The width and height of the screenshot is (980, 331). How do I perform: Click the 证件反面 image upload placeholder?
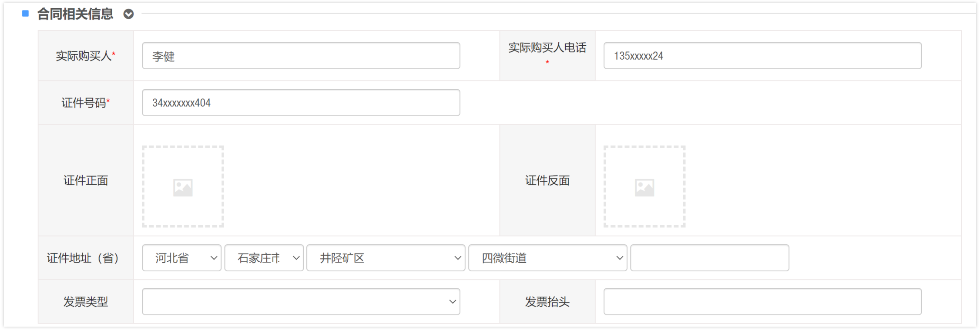tap(644, 186)
